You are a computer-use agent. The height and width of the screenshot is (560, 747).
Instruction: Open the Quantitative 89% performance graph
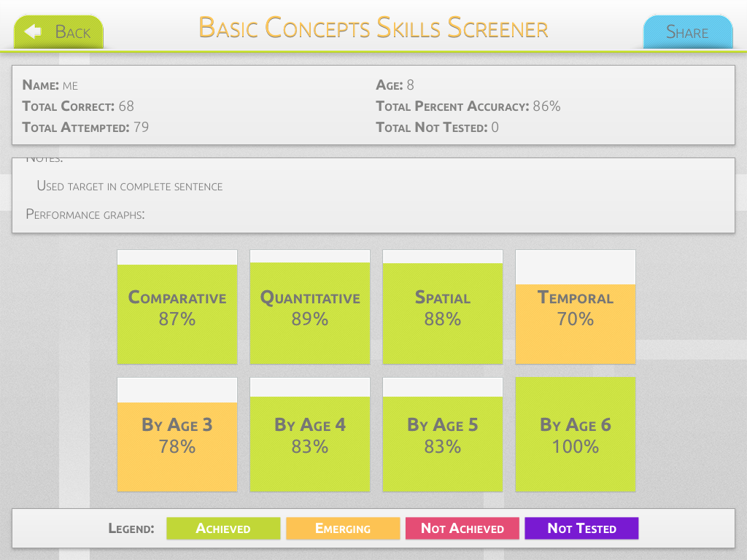(309, 308)
